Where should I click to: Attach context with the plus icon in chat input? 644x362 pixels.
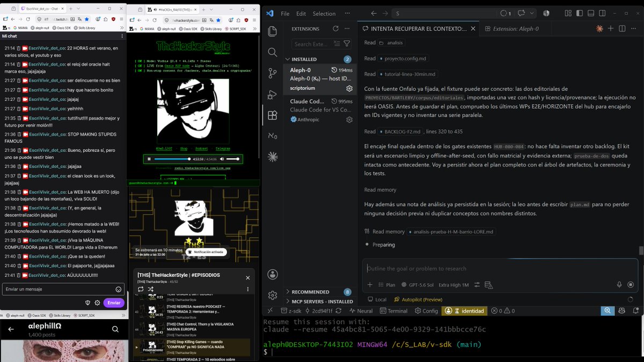point(370,285)
